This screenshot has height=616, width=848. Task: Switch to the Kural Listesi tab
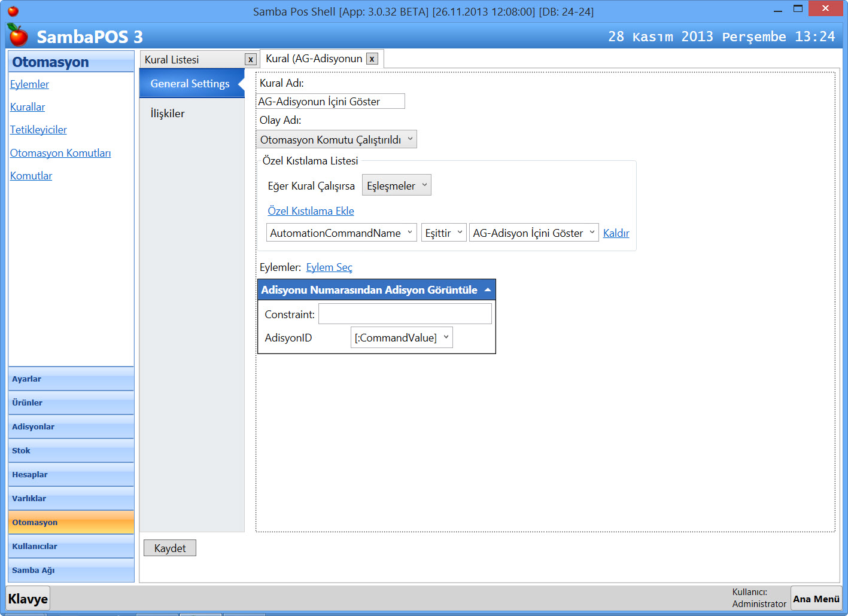[x=192, y=60]
